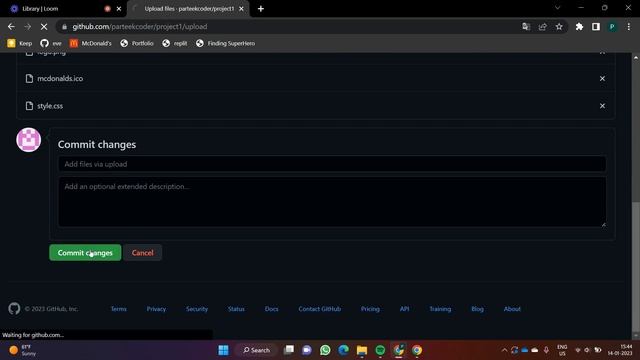Open the About footer link
640x360 pixels.
pos(512,309)
